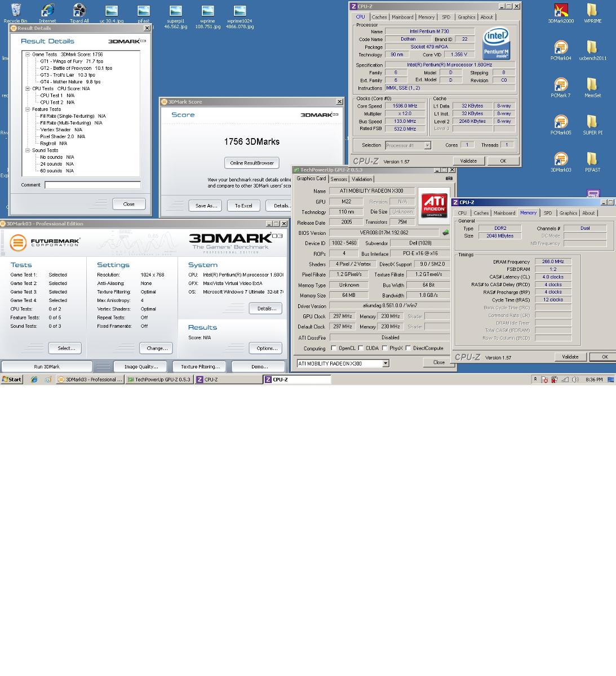
Task: Click the Demo... button in 3DMark03
Action: coord(259,367)
